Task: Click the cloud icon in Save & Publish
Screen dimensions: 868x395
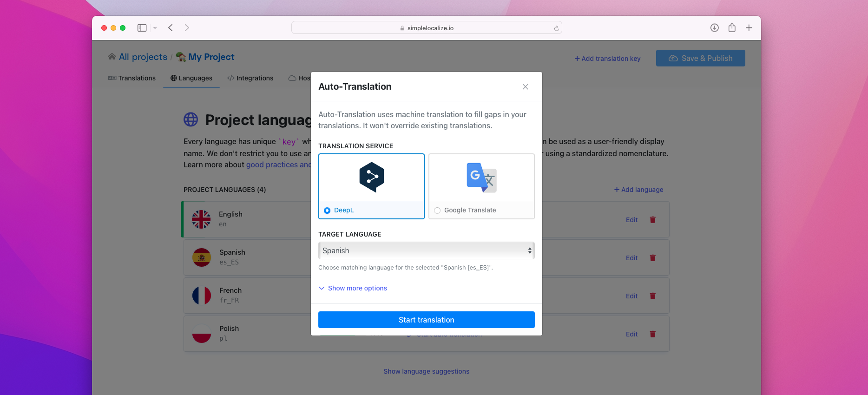Action: point(673,59)
